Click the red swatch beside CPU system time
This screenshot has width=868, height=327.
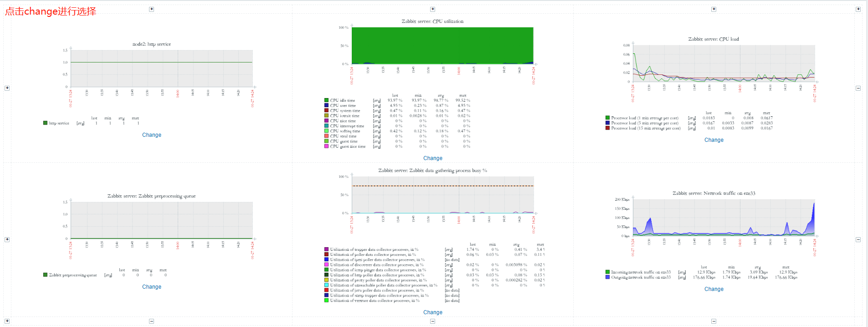[326, 110]
